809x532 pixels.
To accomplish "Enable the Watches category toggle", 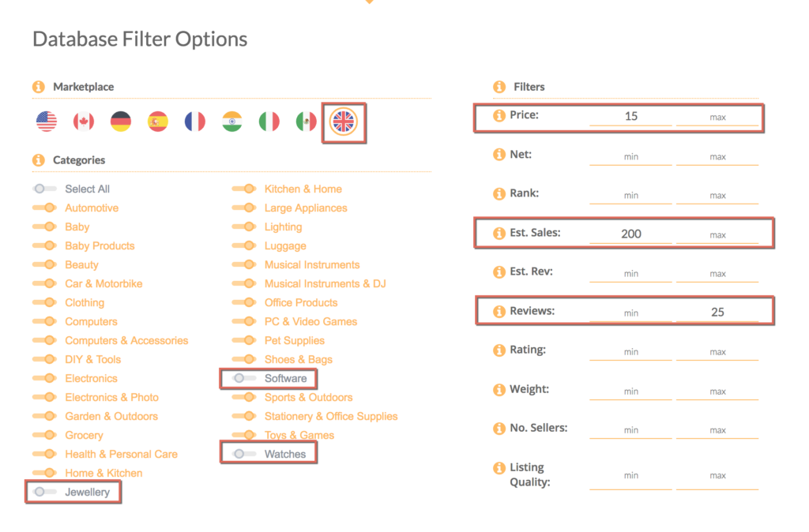I will coord(244,455).
